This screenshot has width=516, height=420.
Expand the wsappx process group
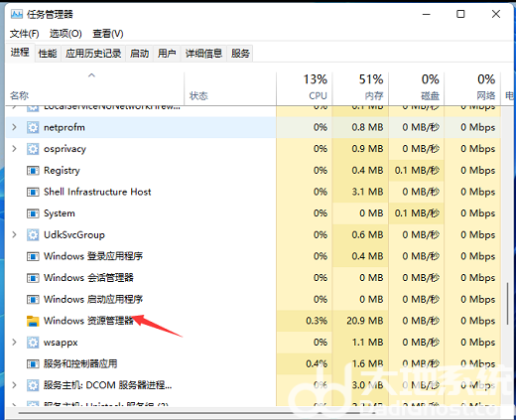click(14, 342)
